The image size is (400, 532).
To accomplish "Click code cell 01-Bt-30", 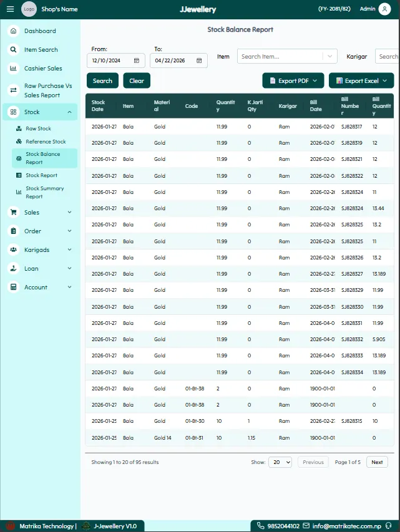I will pos(195,421).
